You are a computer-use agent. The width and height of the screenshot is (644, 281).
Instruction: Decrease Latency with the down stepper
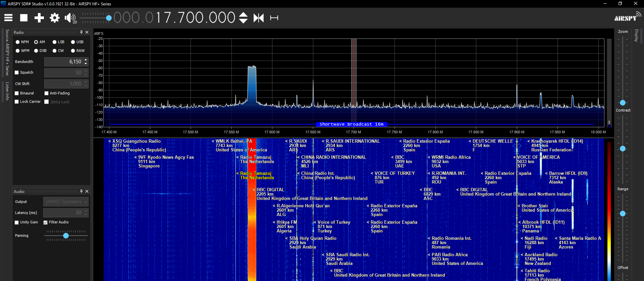[x=86, y=215]
